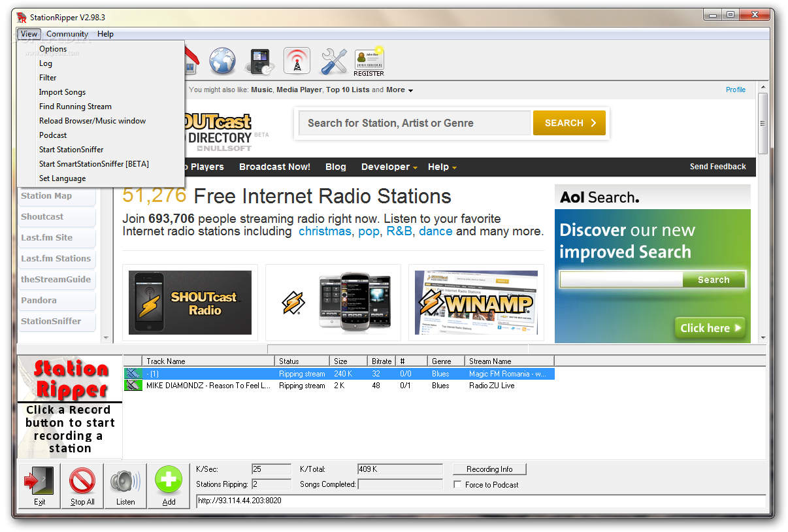Screen dimensions: 788x532
Task: Click the green AOL Search button
Action: 714,280
